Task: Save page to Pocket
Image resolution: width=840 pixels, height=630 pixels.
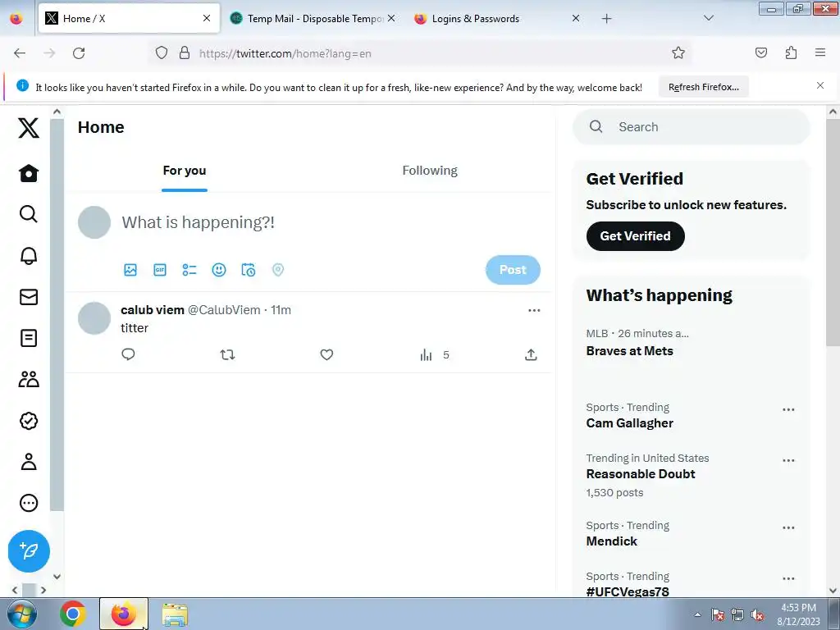Action: coord(760,52)
